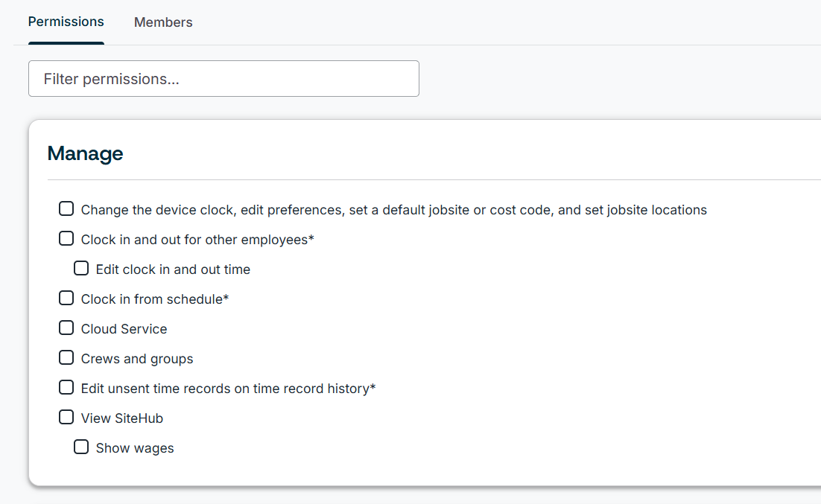Click the Edit unsent time records label
821x504 pixels.
tap(228, 389)
